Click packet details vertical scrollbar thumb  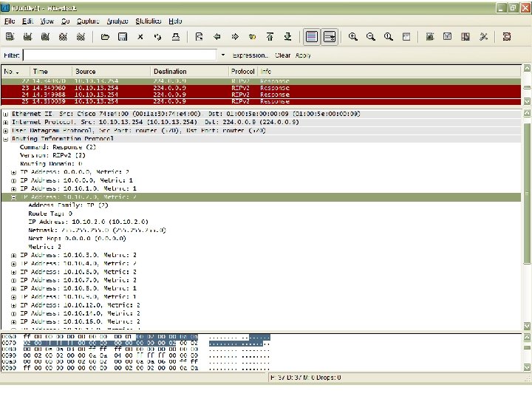[527, 193]
